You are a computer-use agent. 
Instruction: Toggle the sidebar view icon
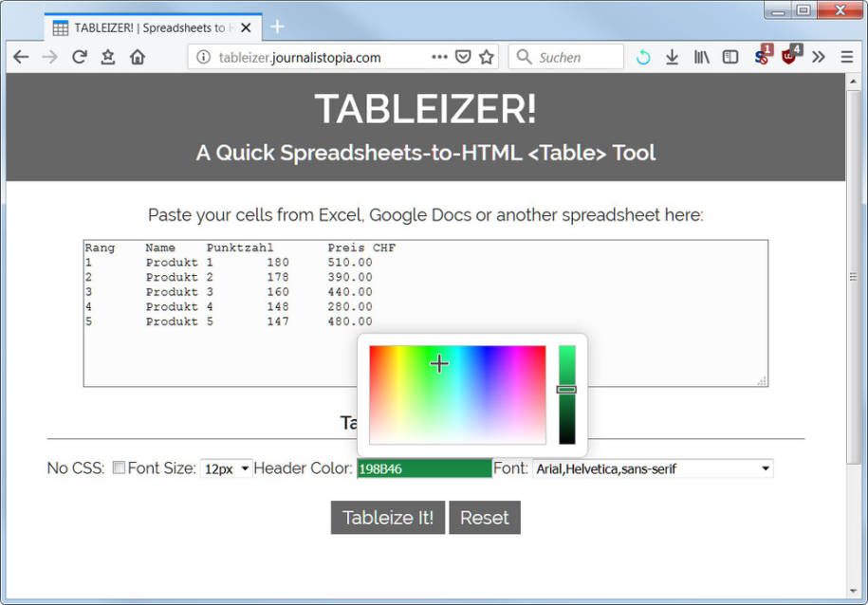coord(730,57)
